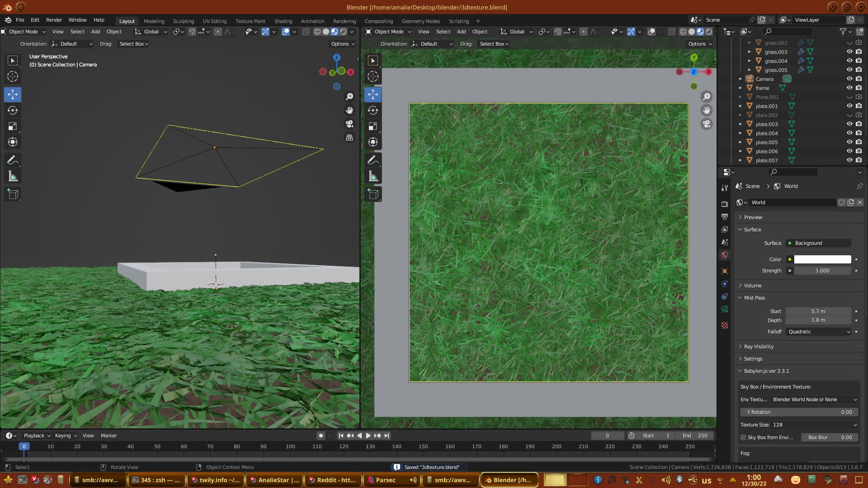Open the Texture Size 128 dropdown
The height and width of the screenshot is (488, 868).
click(x=814, y=425)
